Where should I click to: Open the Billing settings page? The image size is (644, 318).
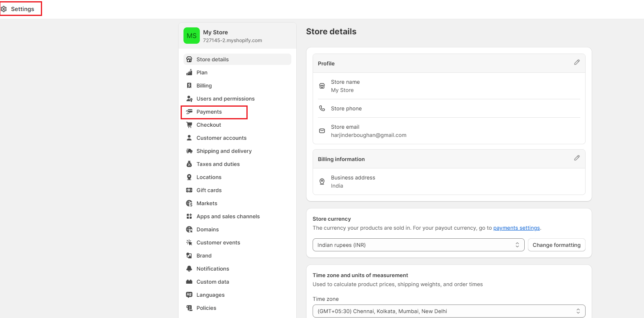[x=237, y=85]
